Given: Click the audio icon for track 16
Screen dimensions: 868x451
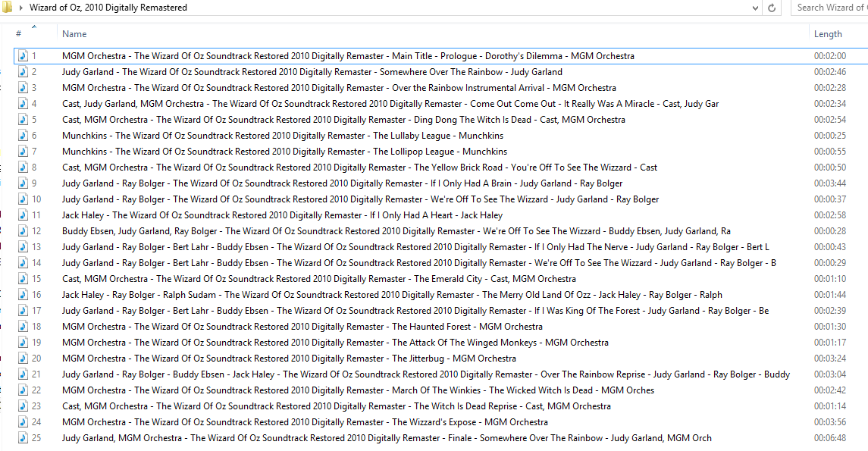Looking at the screenshot, I should point(23,295).
